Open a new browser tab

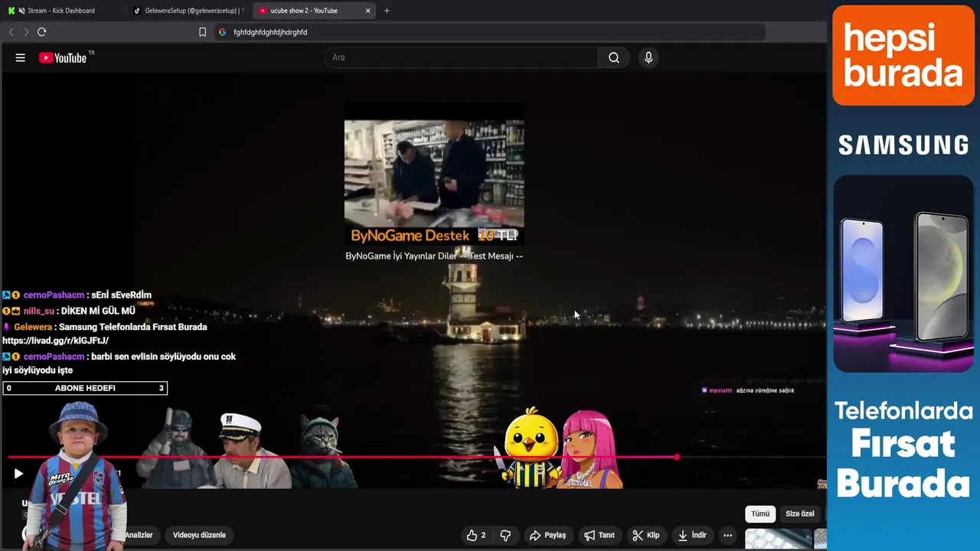point(387,11)
